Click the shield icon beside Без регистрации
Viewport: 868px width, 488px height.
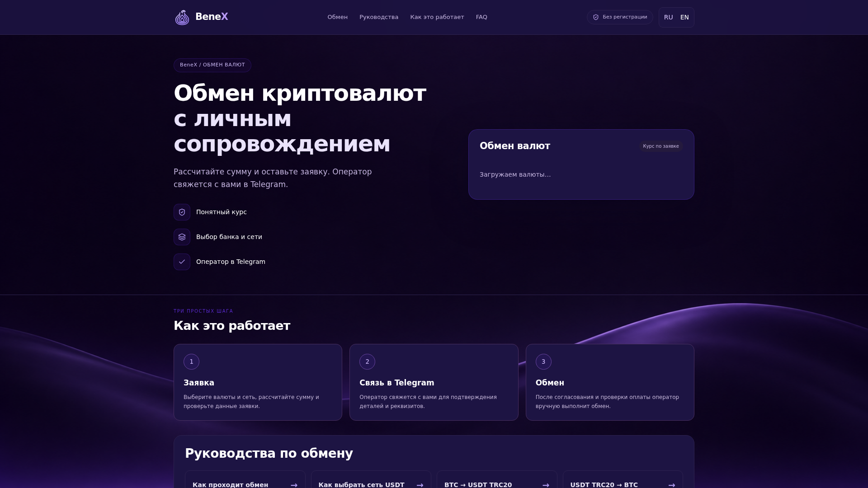click(x=596, y=17)
